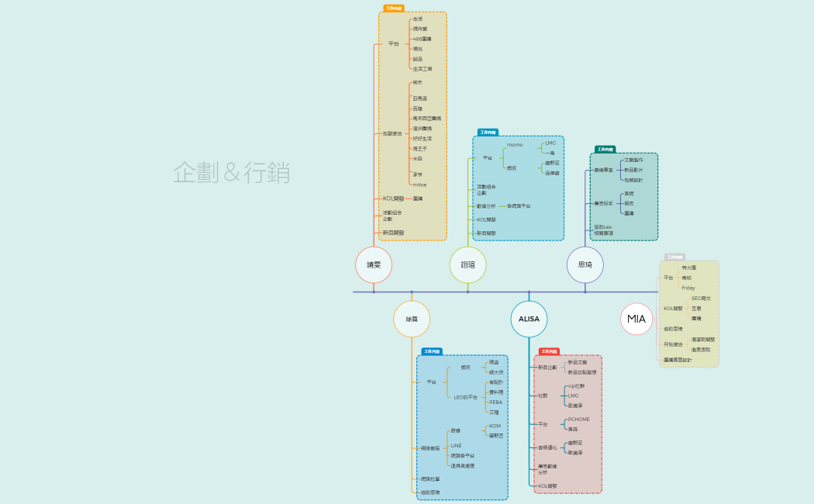Select the SEO寫文 subtopic

[701, 298]
